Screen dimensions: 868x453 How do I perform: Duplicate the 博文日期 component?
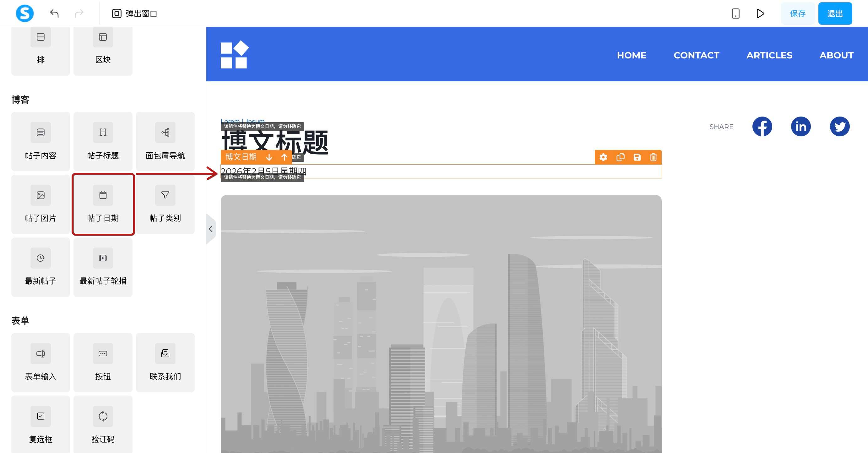620,157
